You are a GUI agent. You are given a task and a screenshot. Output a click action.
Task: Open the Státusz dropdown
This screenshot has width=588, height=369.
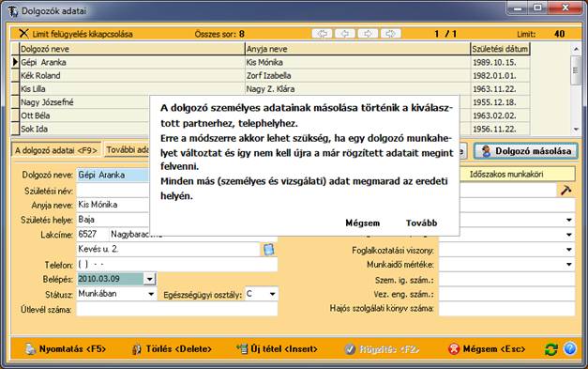151,294
